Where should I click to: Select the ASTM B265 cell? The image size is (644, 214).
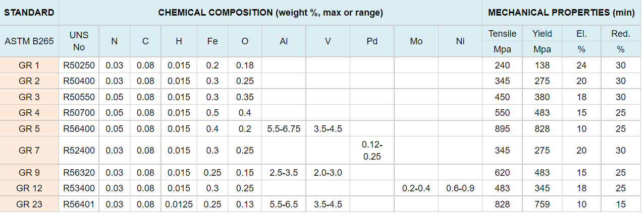click(29, 41)
